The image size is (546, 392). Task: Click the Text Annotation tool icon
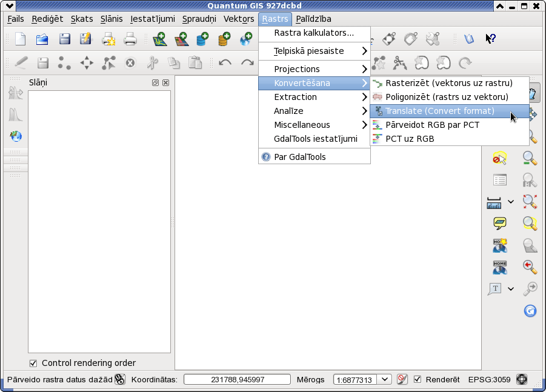[x=494, y=288]
